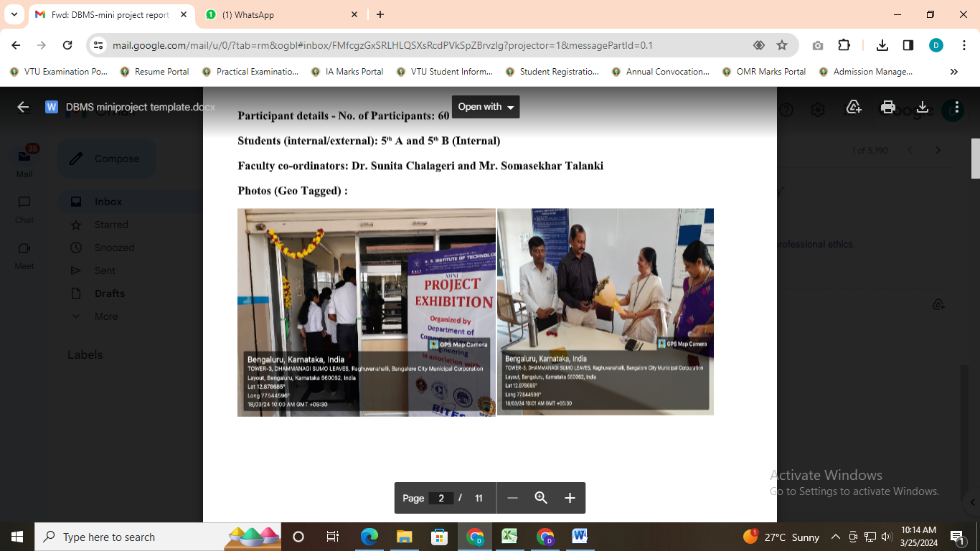This screenshot has width=980, height=551.
Task: Open Excel from taskbar
Action: coord(509,537)
